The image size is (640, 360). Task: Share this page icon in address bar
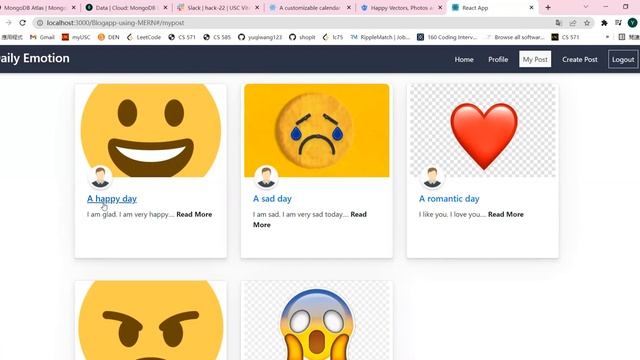(573, 23)
